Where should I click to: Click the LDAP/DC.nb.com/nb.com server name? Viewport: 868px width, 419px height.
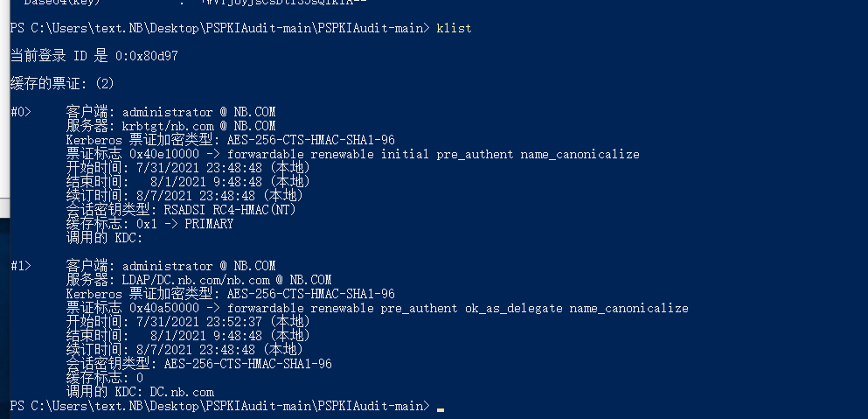pos(196,281)
